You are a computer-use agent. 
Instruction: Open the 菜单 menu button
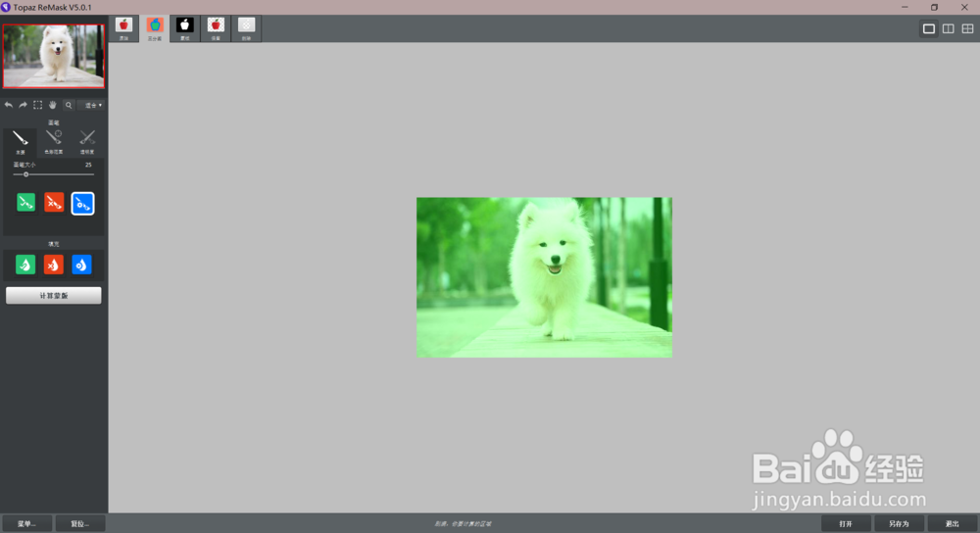(26, 523)
